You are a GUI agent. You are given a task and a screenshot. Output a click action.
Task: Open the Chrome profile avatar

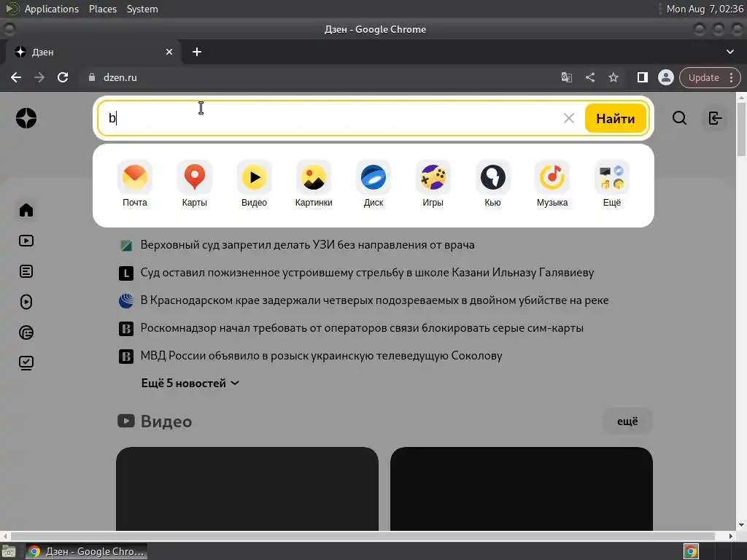pos(665,77)
